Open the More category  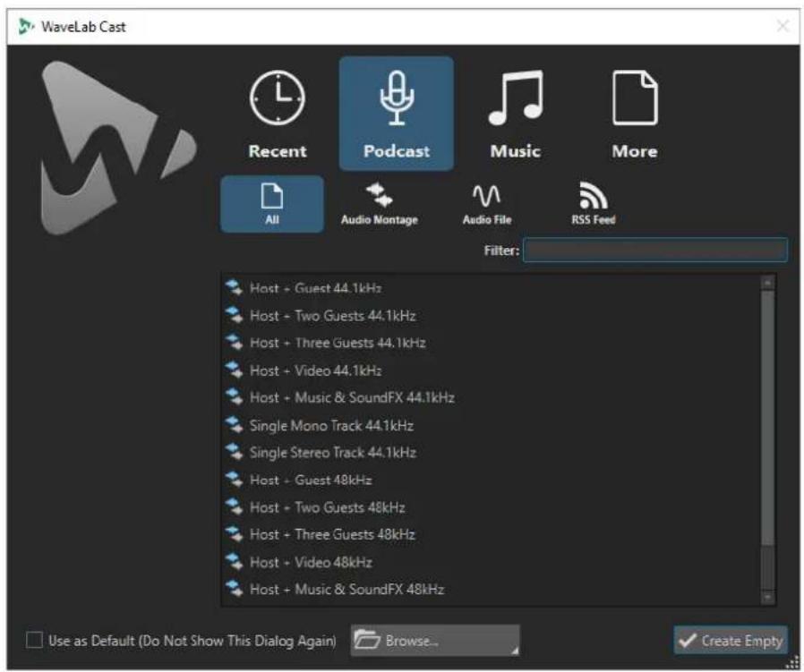tap(634, 114)
